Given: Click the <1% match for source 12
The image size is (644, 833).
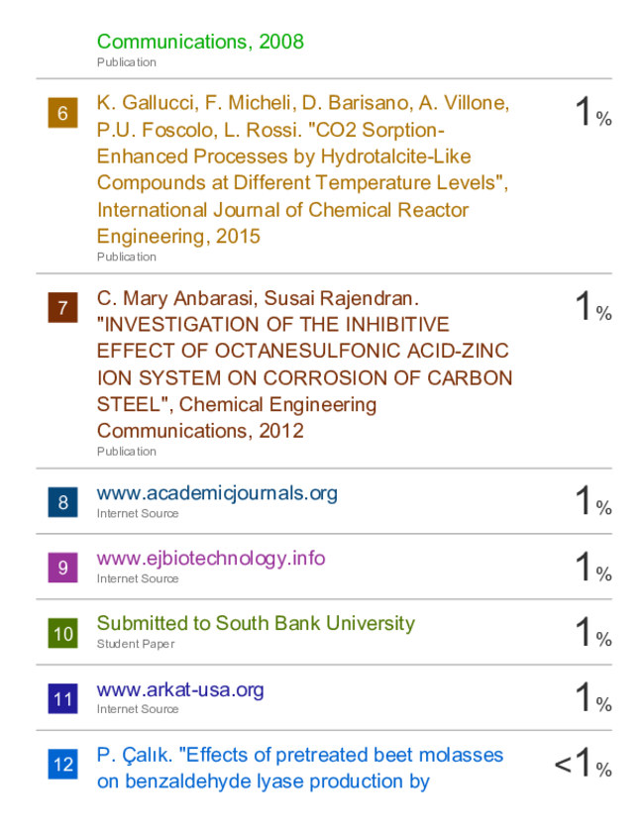Looking at the screenshot, I should click(583, 763).
